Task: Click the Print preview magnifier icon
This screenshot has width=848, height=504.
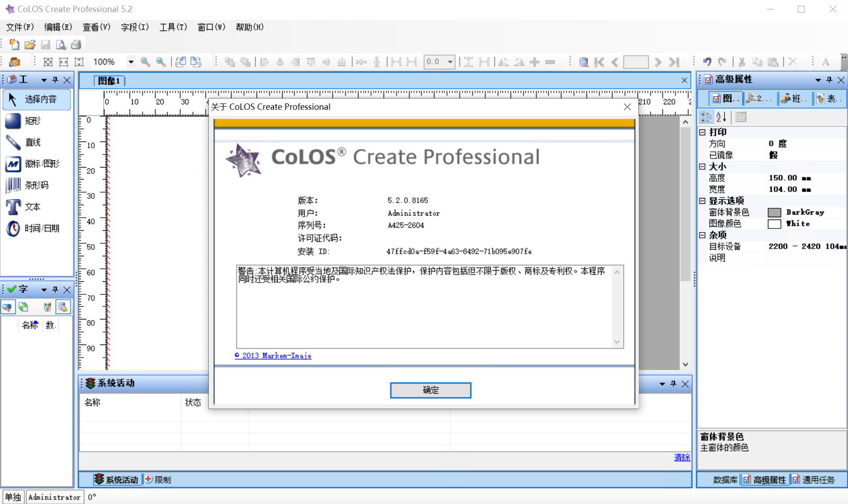Action: click(60, 44)
